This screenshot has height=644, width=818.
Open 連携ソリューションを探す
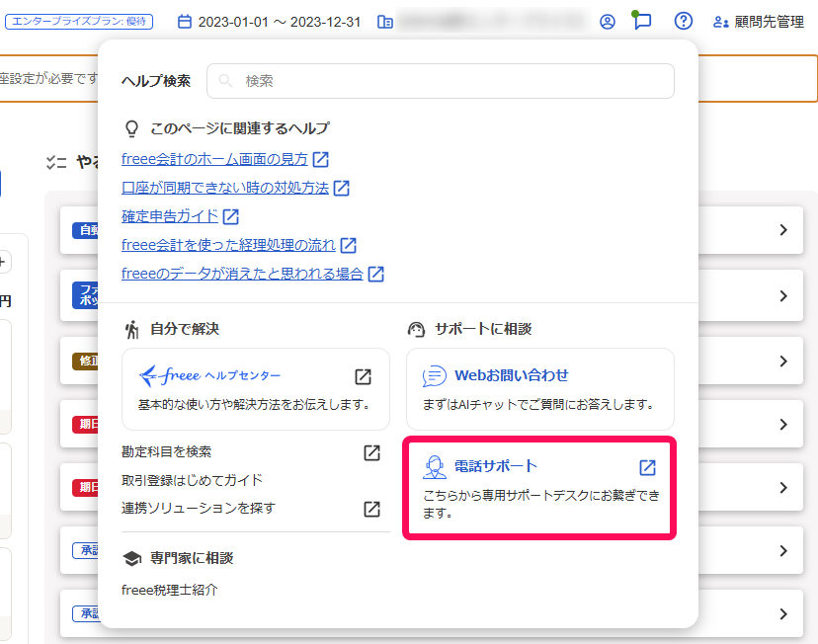click(x=199, y=508)
